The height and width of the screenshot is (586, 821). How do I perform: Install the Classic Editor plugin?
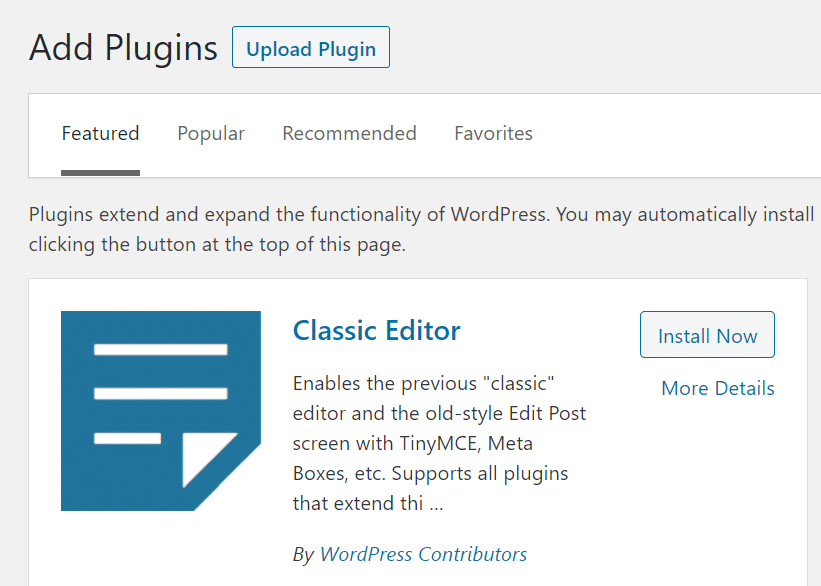pos(707,334)
